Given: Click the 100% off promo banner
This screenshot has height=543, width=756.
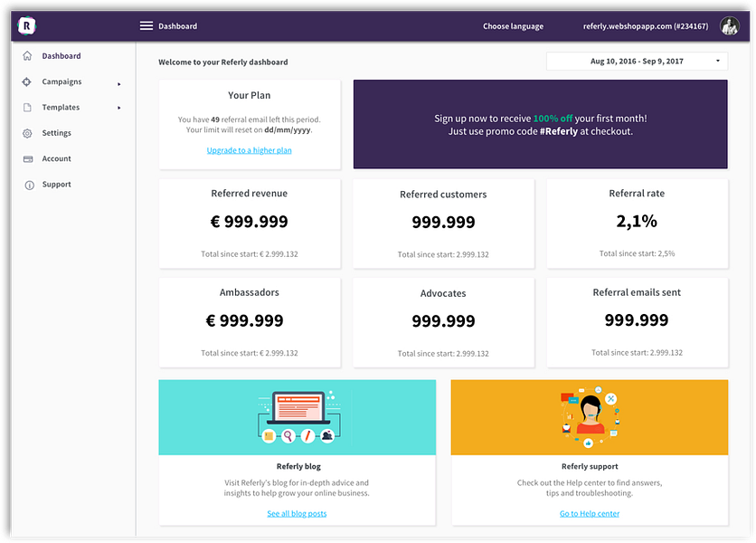Looking at the screenshot, I should tap(541, 124).
